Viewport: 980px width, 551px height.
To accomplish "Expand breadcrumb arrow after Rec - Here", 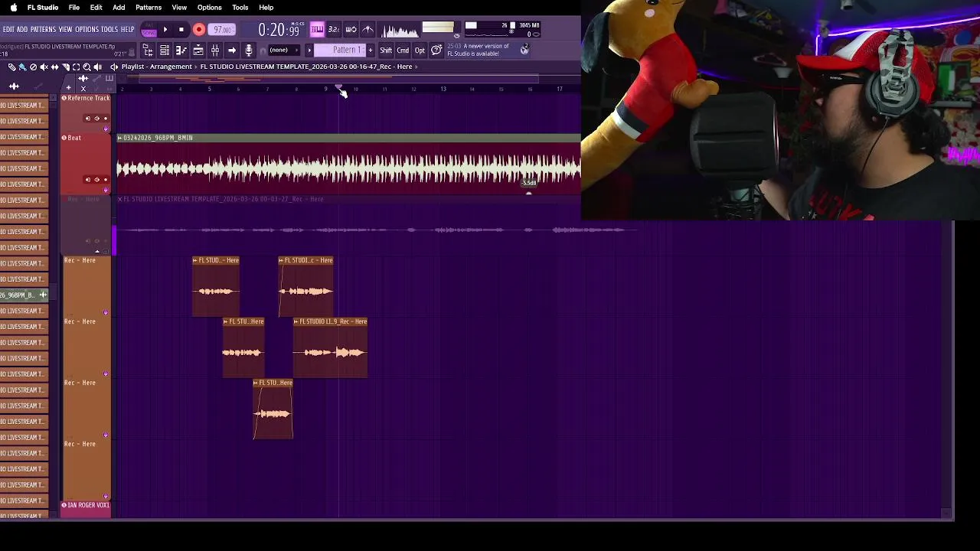I will (x=416, y=67).
